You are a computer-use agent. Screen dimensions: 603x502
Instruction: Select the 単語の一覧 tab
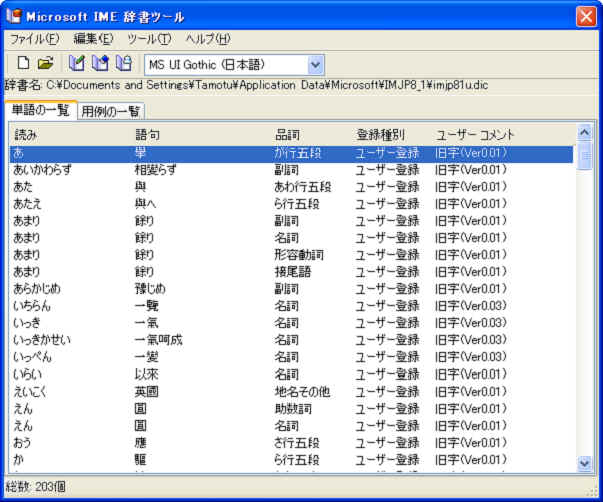coord(40,110)
